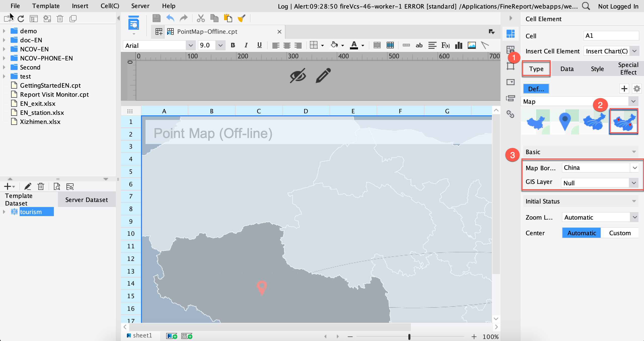Viewport: 644px width, 341px height.
Task: Toggle Underline text formatting
Action: (x=259, y=45)
